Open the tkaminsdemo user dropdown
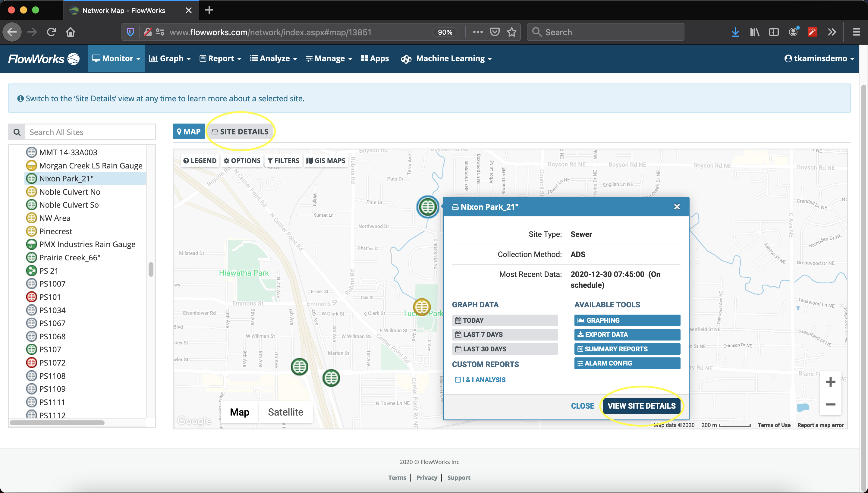 point(819,58)
